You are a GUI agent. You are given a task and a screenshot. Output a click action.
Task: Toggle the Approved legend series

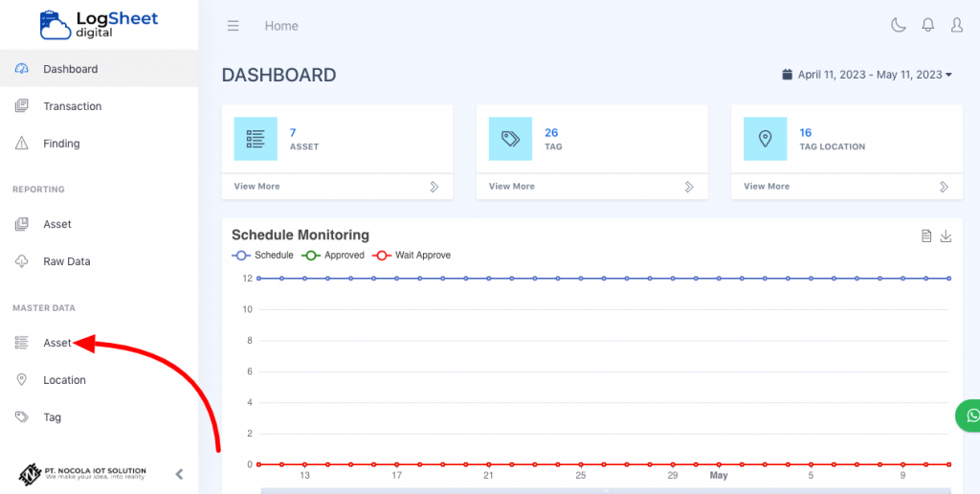332,255
